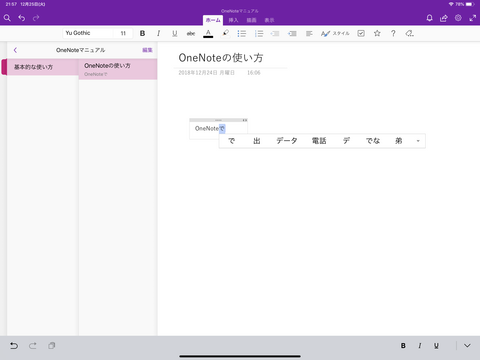Insert bulleted list

[242, 33]
